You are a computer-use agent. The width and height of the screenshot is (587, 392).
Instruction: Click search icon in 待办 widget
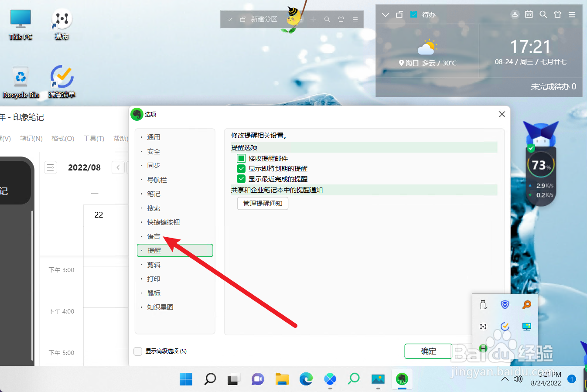pyautogui.click(x=543, y=14)
